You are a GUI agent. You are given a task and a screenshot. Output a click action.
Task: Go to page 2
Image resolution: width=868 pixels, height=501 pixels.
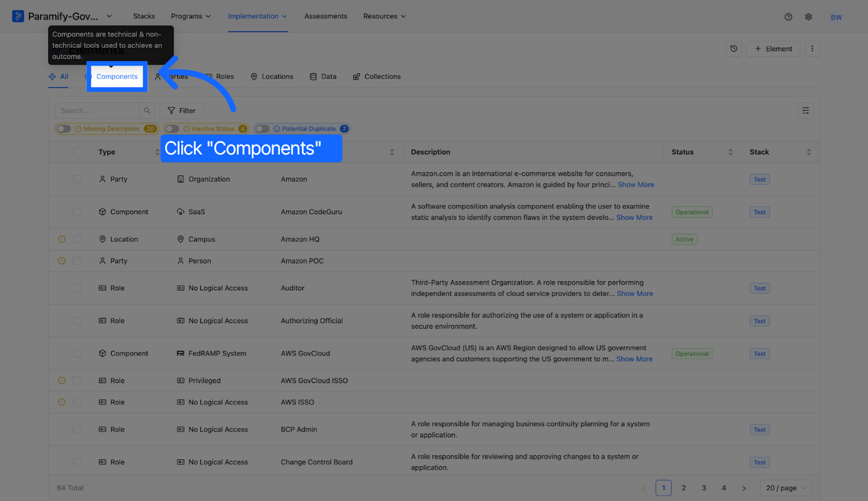[684, 488]
